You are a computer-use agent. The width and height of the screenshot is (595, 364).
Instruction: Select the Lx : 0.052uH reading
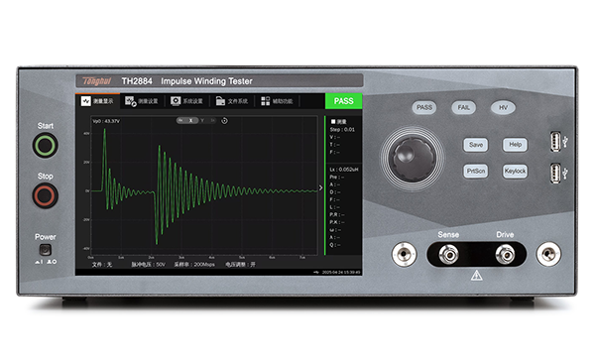point(343,170)
